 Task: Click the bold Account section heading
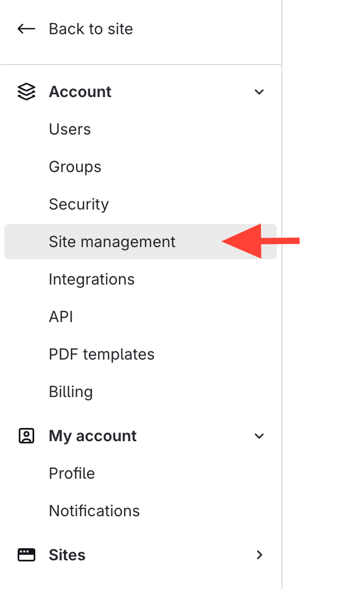[x=80, y=92]
